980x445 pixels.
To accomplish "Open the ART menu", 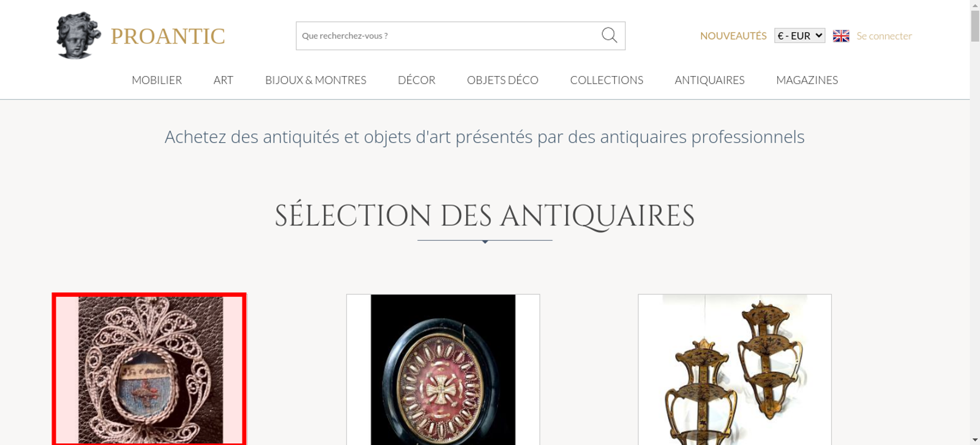I will click(223, 80).
